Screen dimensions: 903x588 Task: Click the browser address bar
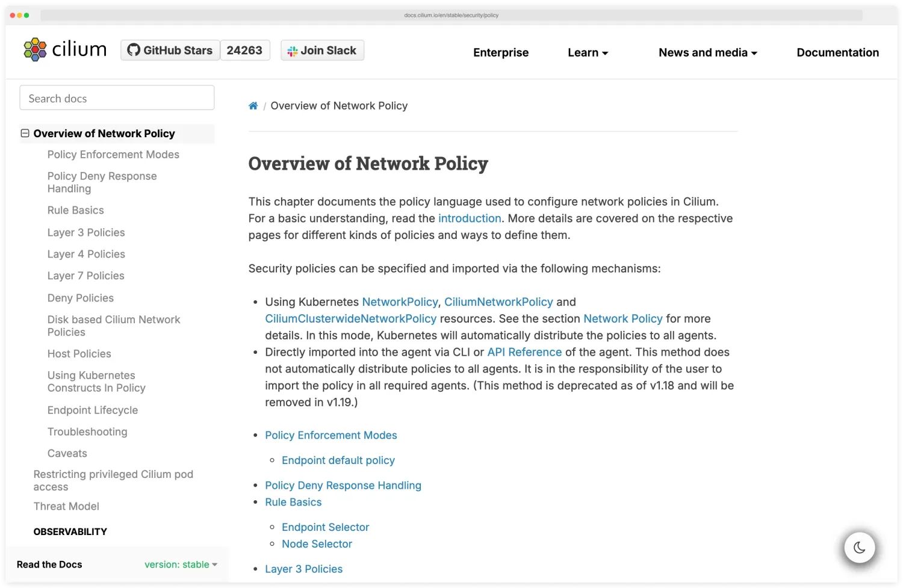click(x=451, y=16)
